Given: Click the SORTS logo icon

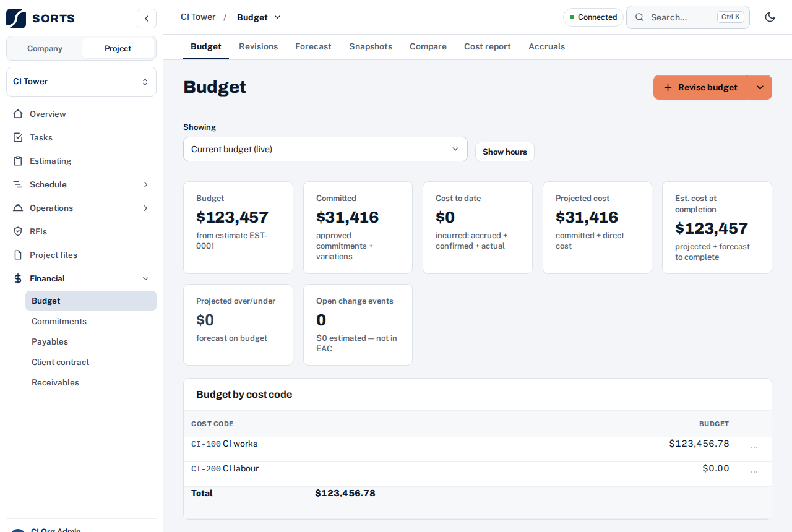Looking at the screenshot, I should [16, 18].
